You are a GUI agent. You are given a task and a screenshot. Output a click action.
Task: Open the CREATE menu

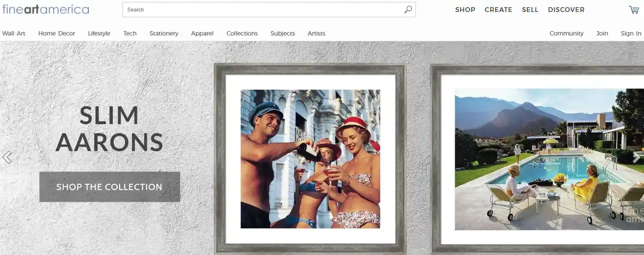pyautogui.click(x=498, y=10)
